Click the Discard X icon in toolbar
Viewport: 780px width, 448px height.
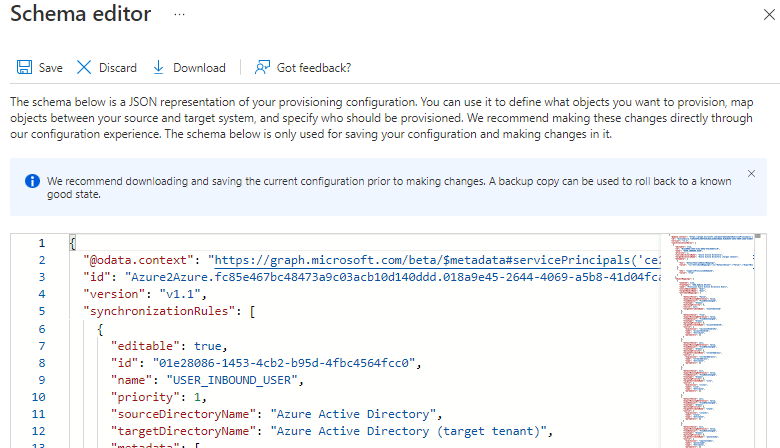click(x=84, y=68)
